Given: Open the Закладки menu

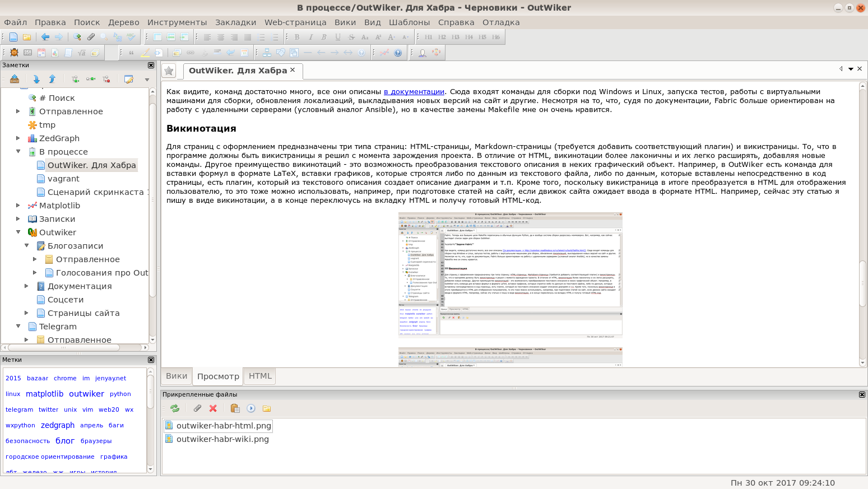Looking at the screenshot, I should [235, 22].
